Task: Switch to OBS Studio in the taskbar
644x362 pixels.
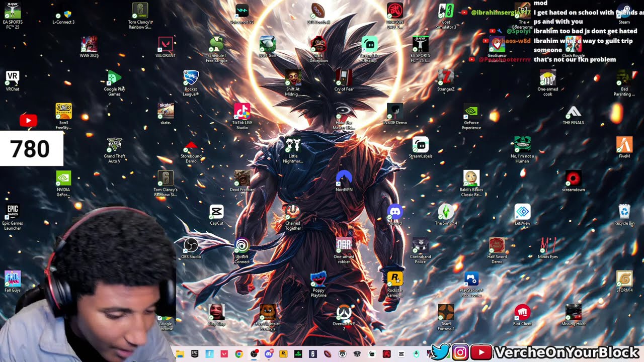Action: tap(254, 354)
